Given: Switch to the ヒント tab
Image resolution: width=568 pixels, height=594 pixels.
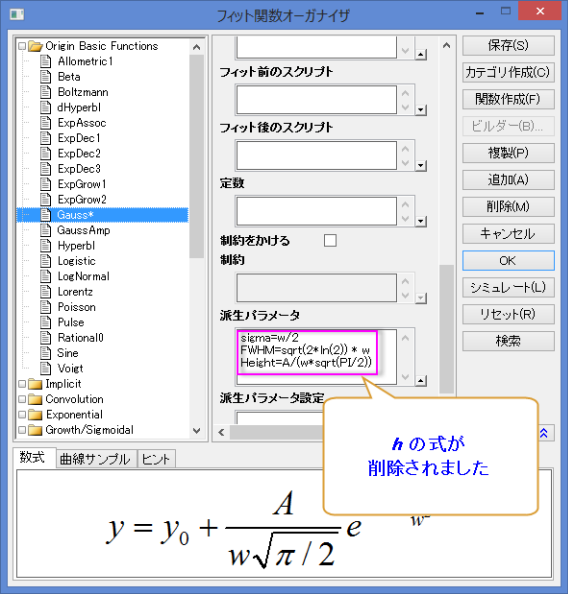Looking at the screenshot, I should [156, 459].
